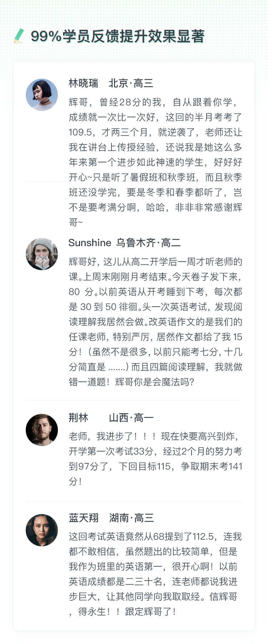Click 荆林's review starting 老师，我进步了
Viewport: 268px width, 644px height.
click(x=155, y=459)
